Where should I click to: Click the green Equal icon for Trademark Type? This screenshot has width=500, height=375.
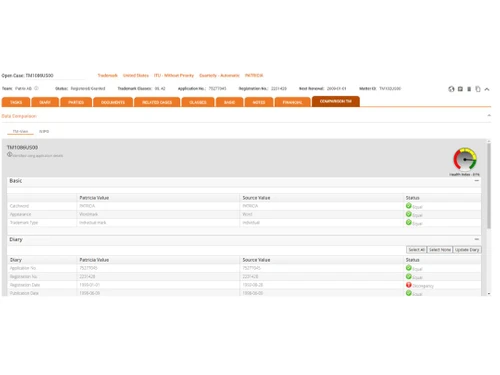coord(409,222)
